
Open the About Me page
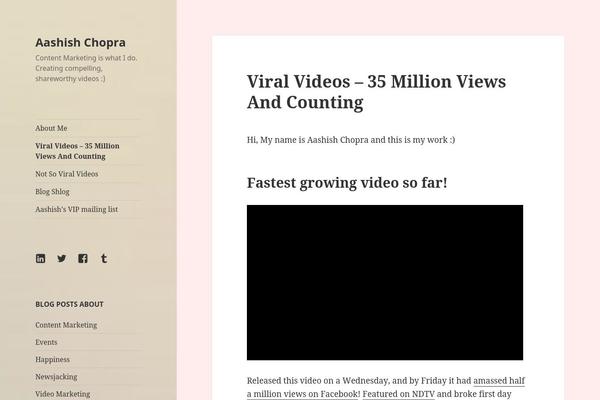(51, 128)
